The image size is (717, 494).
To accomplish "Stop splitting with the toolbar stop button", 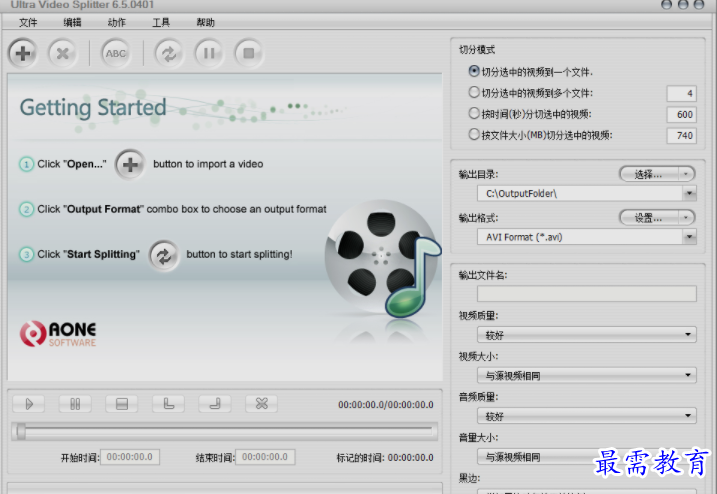I will click(x=249, y=53).
